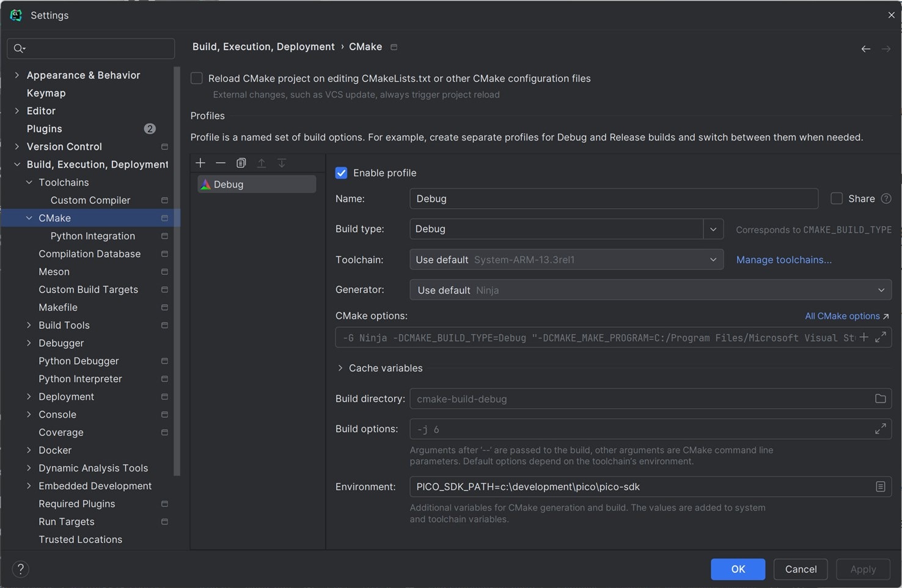This screenshot has width=902, height=588.
Task: Open the Settings help button
Action: (x=20, y=569)
